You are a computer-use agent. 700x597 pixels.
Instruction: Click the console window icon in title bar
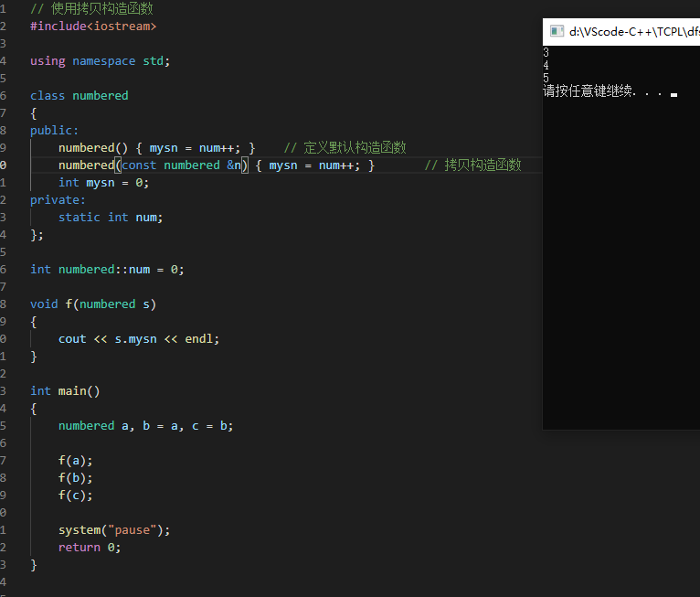(557, 31)
